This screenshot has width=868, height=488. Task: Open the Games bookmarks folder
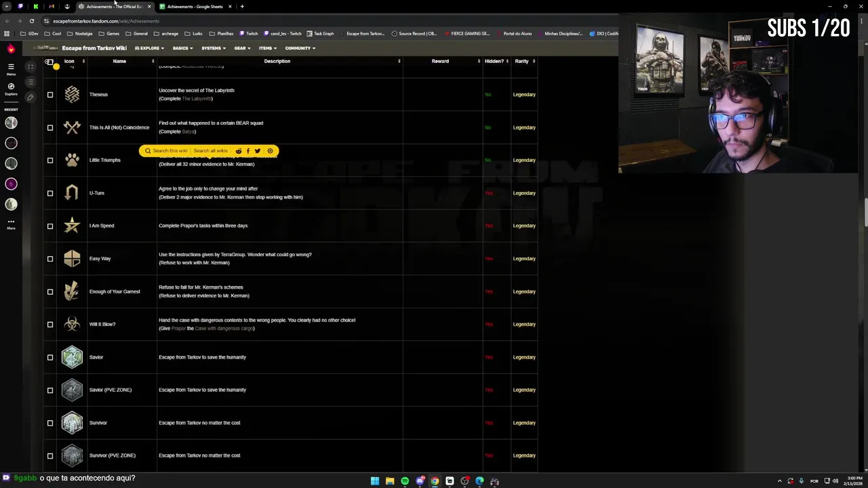[x=109, y=33]
